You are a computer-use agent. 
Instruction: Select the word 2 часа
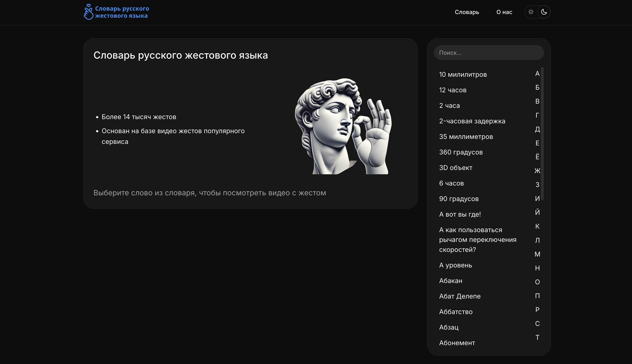click(449, 105)
